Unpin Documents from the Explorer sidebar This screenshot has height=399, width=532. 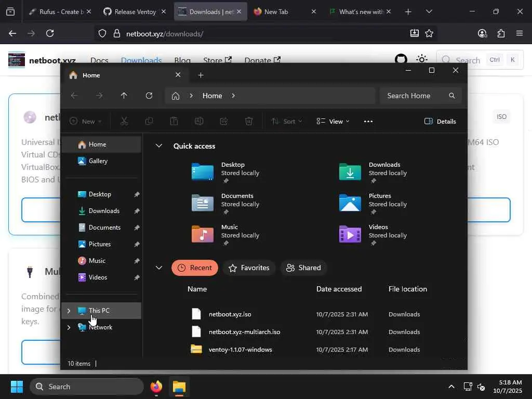click(x=137, y=228)
